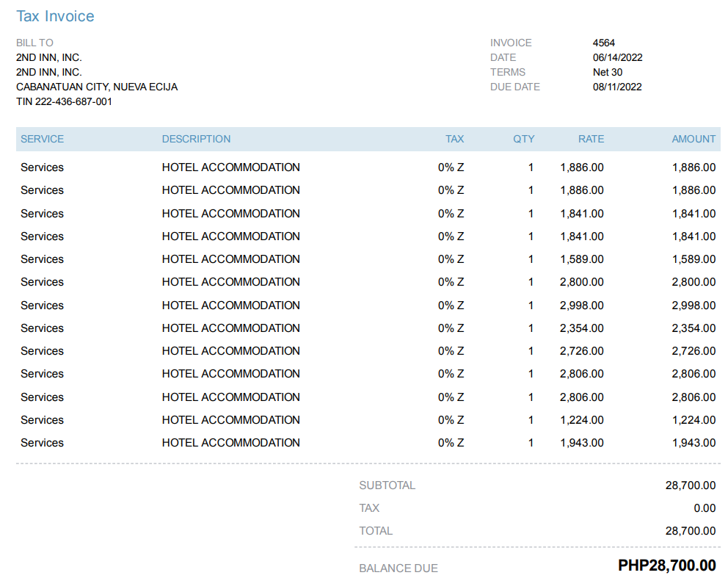Image resolution: width=728 pixels, height=578 pixels.
Task: Click the 2,998.00 amount cell
Action: coord(694,306)
